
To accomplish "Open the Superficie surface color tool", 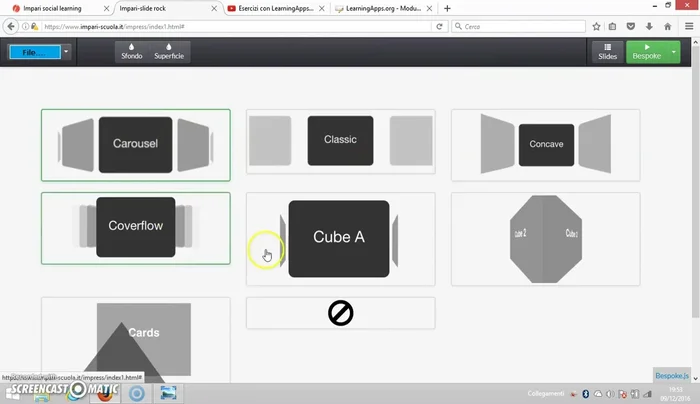I will (x=169, y=52).
